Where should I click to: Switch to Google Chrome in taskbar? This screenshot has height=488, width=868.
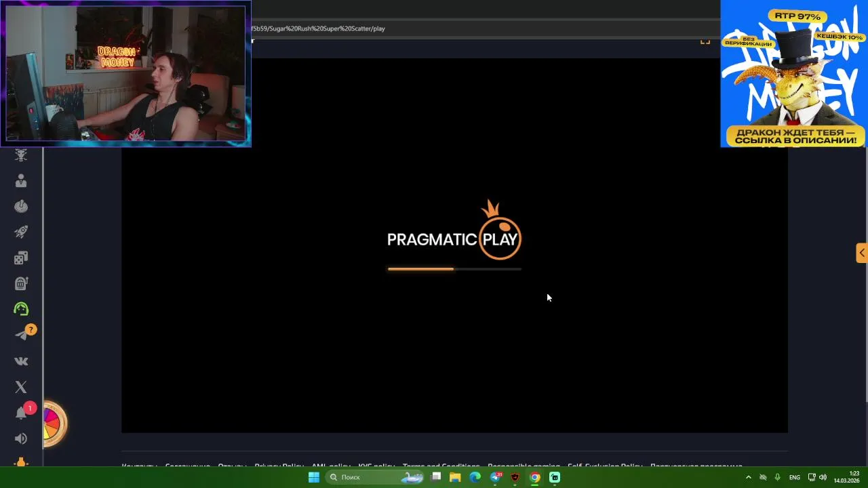click(x=535, y=477)
